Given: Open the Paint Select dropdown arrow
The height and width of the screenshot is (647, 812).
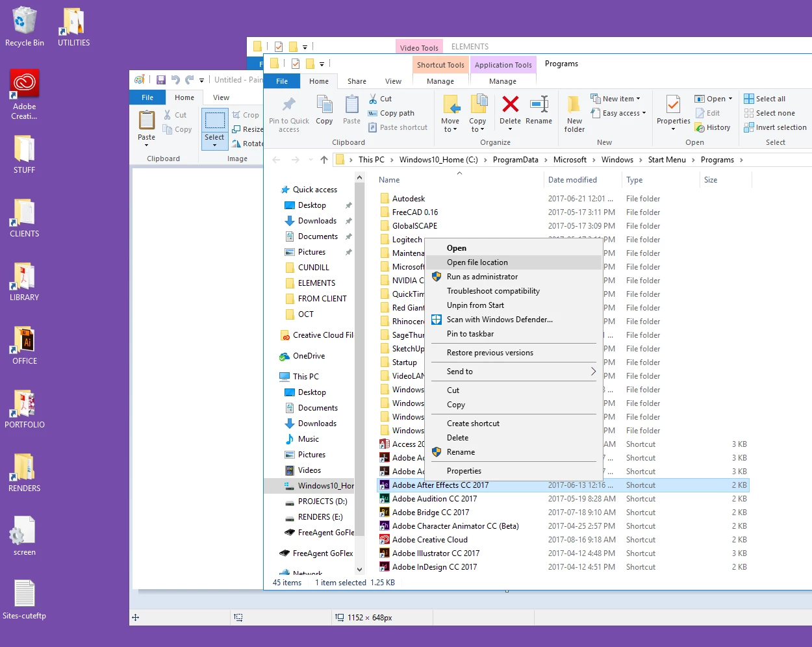Looking at the screenshot, I should click(214, 144).
